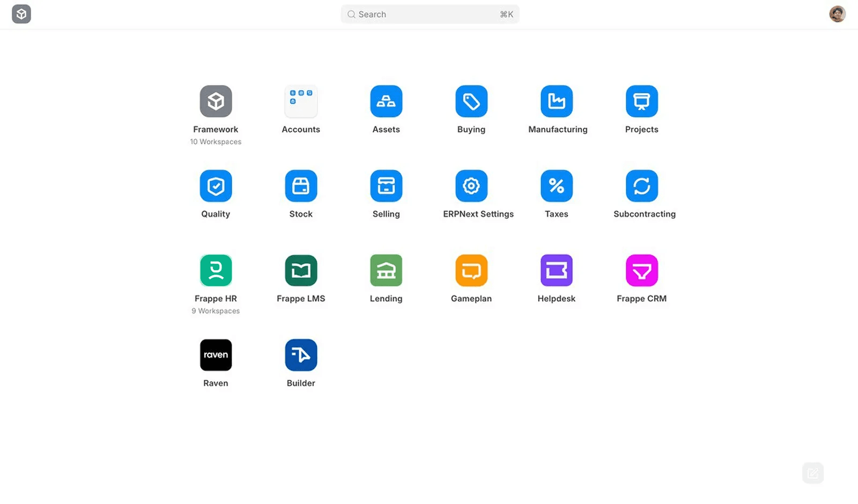This screenshot has width=858, height=504.
Task: Open the Frappe HR icon
Action: (x=216, y=270)
